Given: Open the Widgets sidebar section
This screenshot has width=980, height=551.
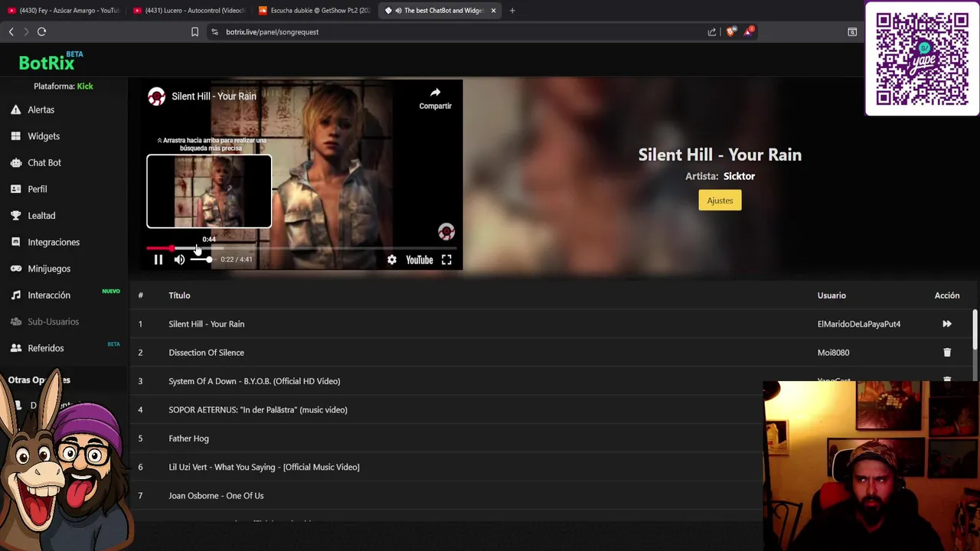Looking at the screenshot, I should point(44,136).
